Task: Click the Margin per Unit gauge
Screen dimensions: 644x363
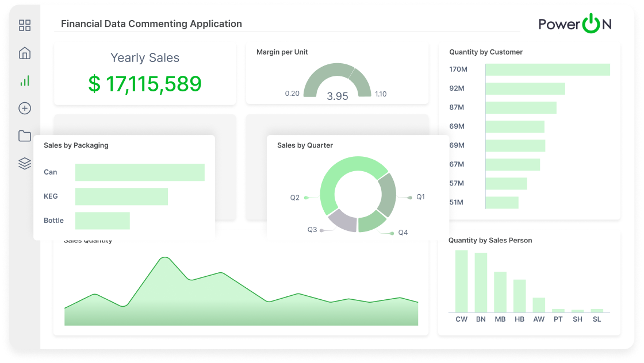Action: 337,80
